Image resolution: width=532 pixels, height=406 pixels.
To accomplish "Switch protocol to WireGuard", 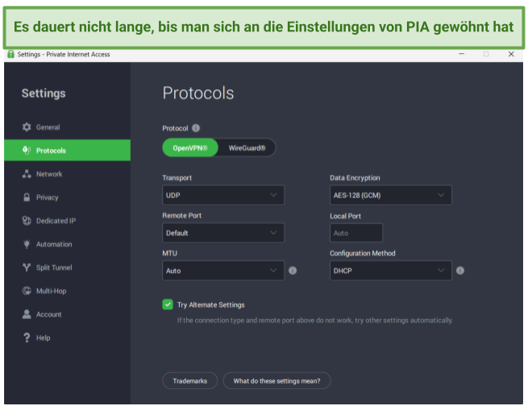I will (247, 147).
